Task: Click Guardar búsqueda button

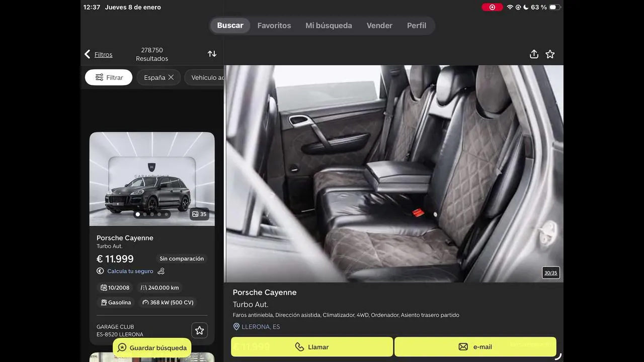Action: 152,348
